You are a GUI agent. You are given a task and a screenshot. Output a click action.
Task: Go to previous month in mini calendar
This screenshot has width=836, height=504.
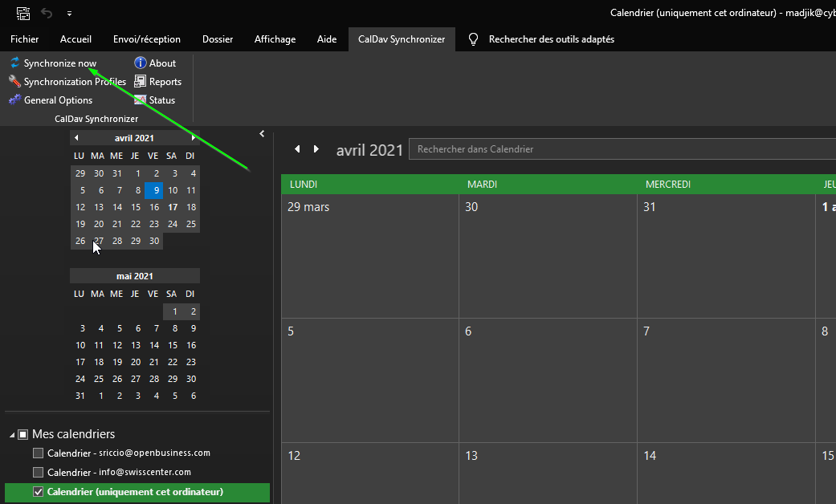[x=77, y=138]
